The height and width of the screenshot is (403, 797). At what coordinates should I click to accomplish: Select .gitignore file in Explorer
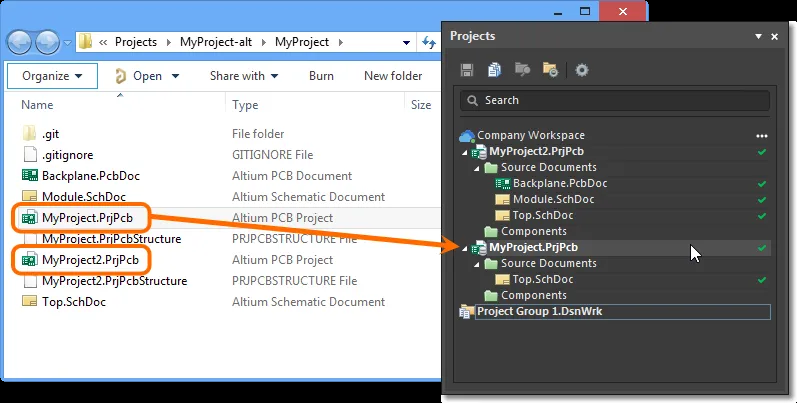(68, 154)
